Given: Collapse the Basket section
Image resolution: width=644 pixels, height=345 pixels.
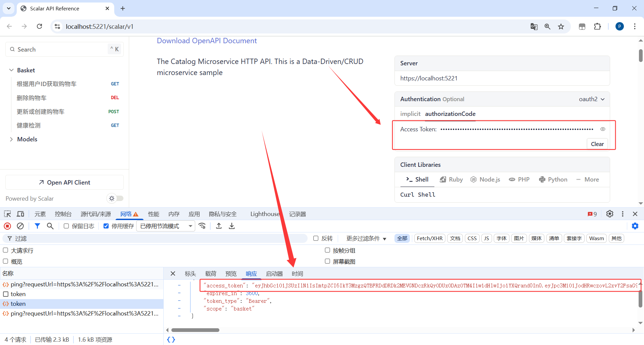Looking at the screenshot, I should click(11, 70).
